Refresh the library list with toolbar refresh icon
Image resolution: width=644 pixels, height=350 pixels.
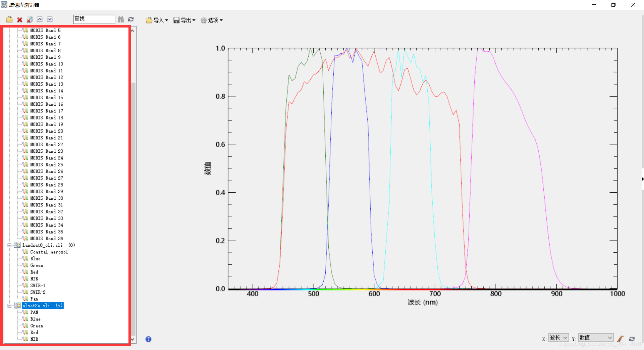pos(131,19)
